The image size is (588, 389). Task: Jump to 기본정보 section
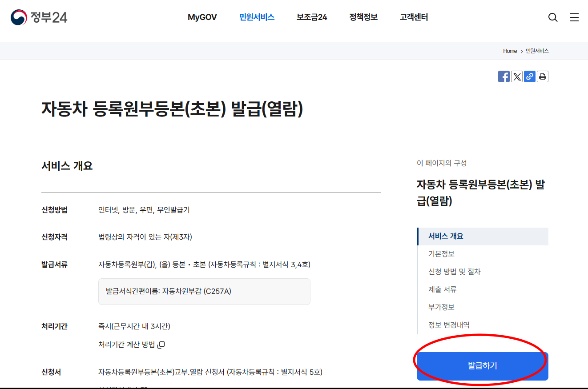tap(441, 254)
